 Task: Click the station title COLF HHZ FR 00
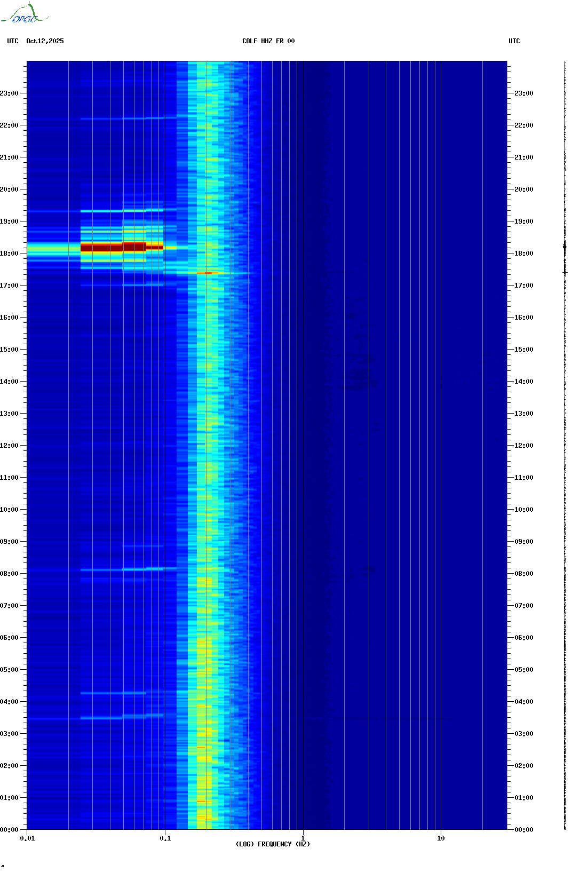[268, 41]
